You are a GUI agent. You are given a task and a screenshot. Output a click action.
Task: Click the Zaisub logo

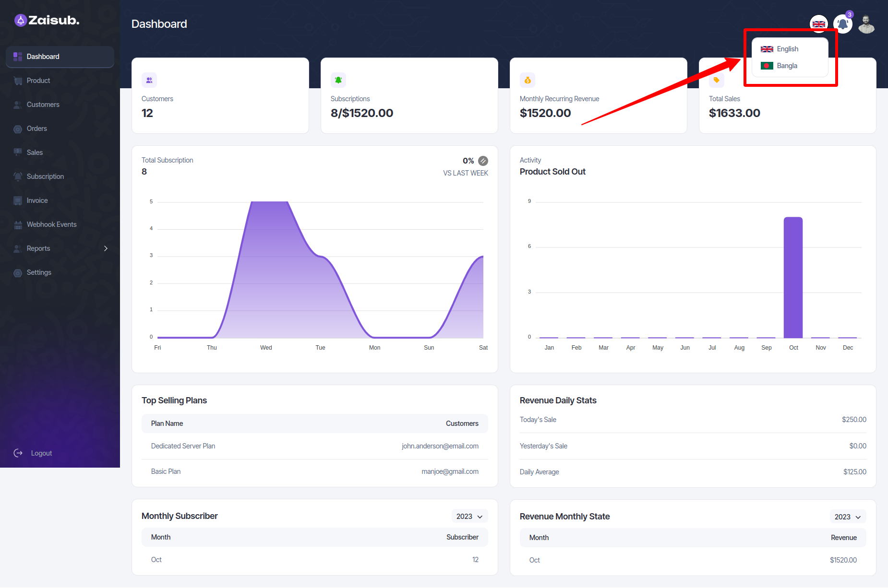point(47,20)
